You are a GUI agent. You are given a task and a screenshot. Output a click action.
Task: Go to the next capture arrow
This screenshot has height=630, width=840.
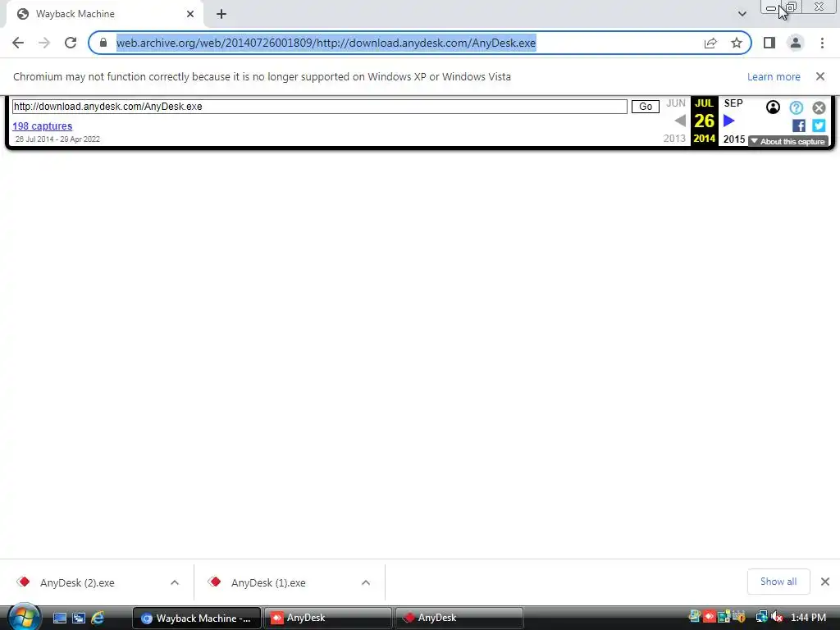[x=729, y=121]
